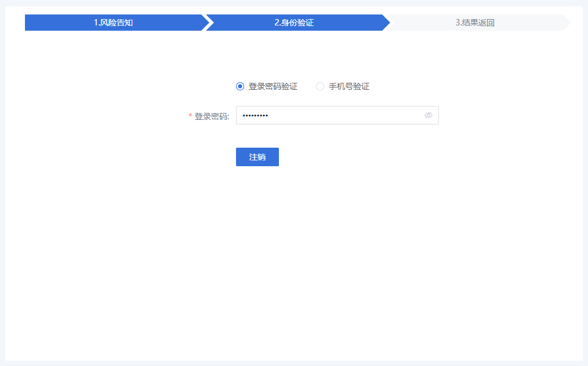The width and height of the screenshot is (588, 366).
Task: Click the red required asterisk
Action: click(190, 116)
